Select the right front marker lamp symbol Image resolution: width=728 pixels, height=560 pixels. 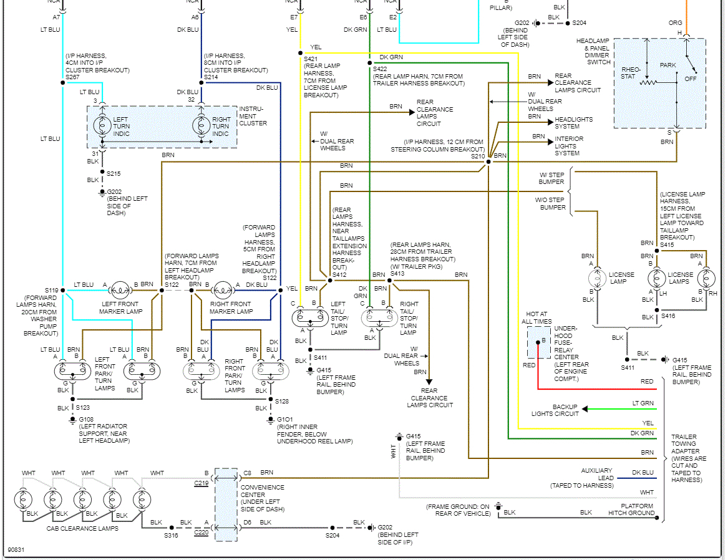(223, 291)
